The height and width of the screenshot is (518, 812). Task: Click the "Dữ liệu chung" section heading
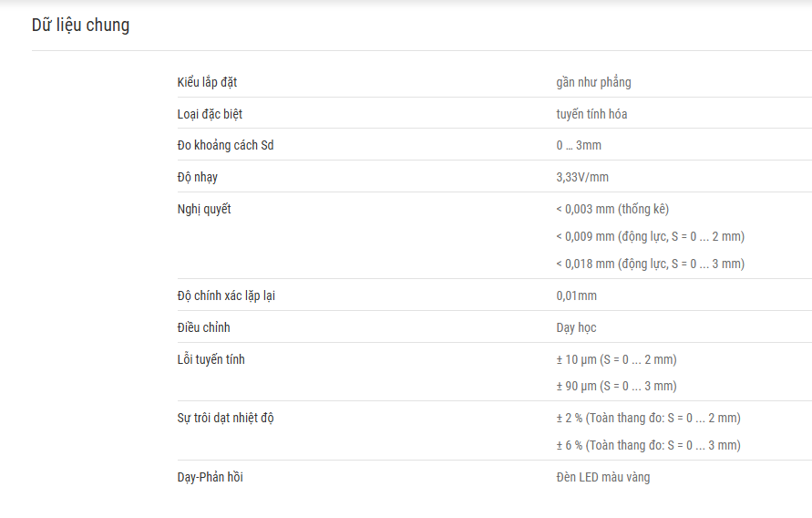[80, 25]
